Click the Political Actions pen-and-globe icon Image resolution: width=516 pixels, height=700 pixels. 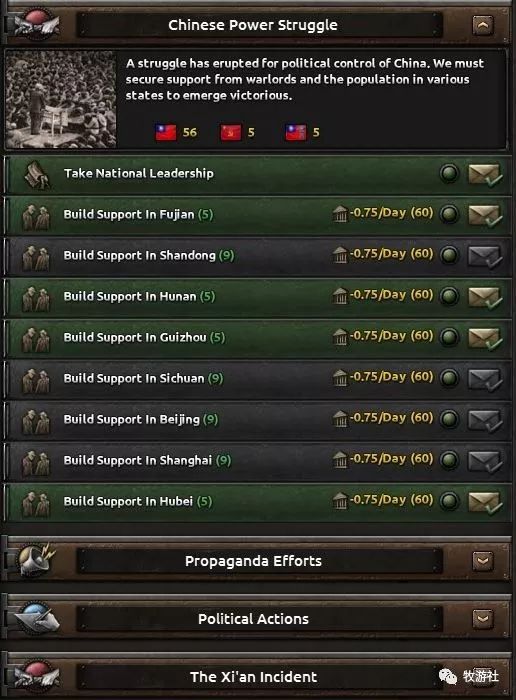click(37, 618)
